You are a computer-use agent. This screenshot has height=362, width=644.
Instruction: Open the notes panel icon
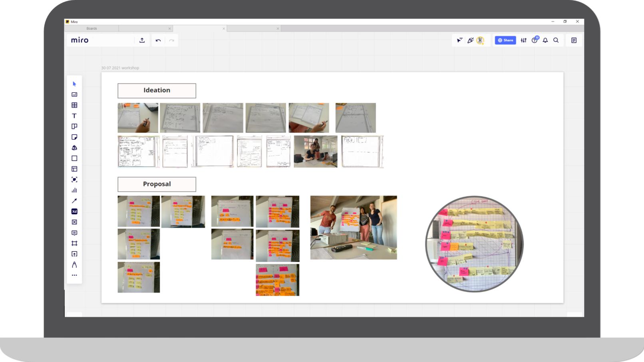(574, 40)
